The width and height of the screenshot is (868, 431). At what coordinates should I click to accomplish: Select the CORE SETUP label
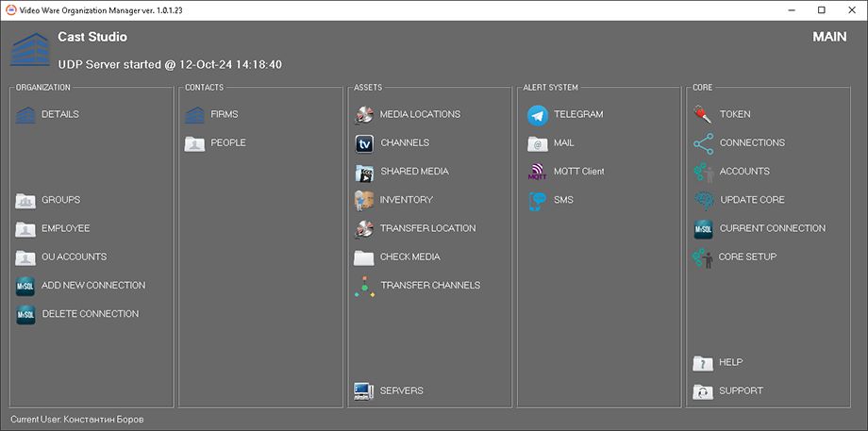[747, 257]
